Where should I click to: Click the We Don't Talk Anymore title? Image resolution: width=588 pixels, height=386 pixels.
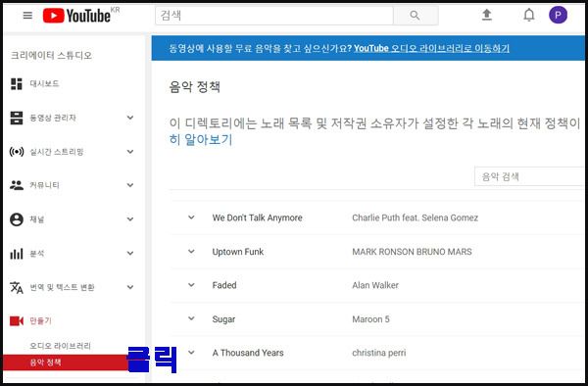point(257,217)
